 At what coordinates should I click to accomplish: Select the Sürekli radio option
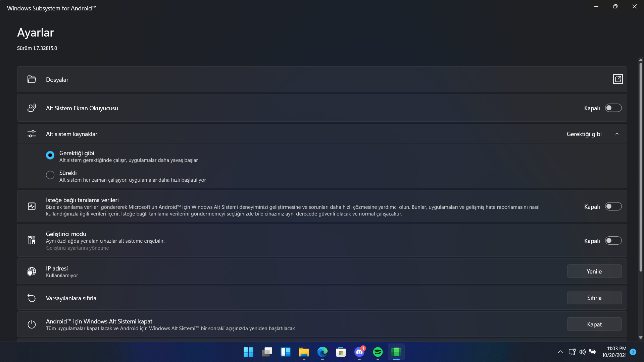[50, 175]
